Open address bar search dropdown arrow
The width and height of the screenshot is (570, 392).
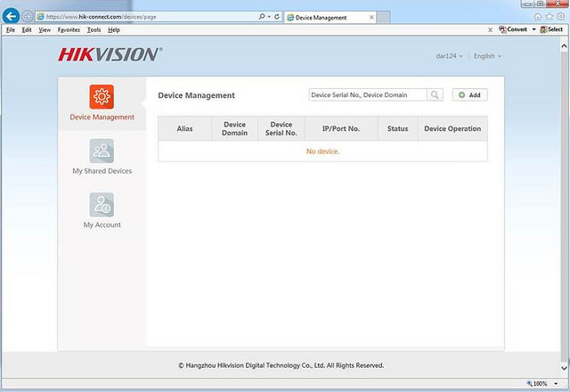pyautogui.click(x=269, y=16)
